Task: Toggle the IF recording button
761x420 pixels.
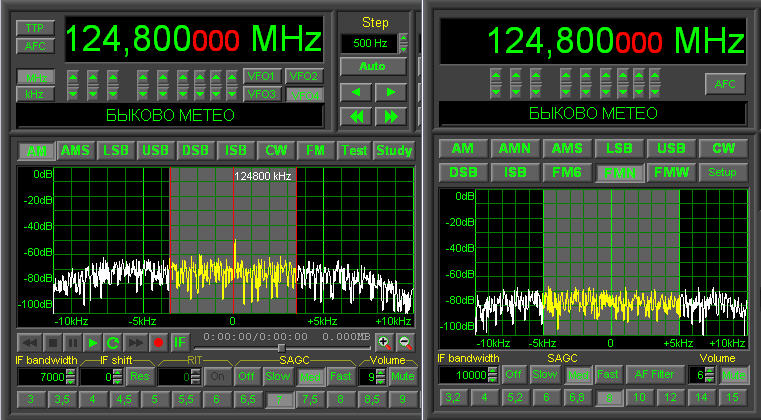Action: tap(180, 343)
